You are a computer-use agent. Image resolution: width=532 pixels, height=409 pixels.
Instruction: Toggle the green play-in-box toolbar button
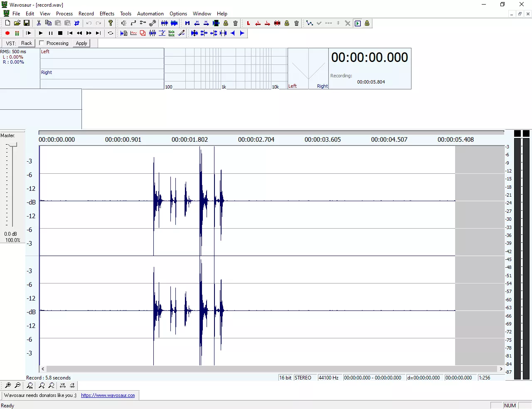[357, 23]
